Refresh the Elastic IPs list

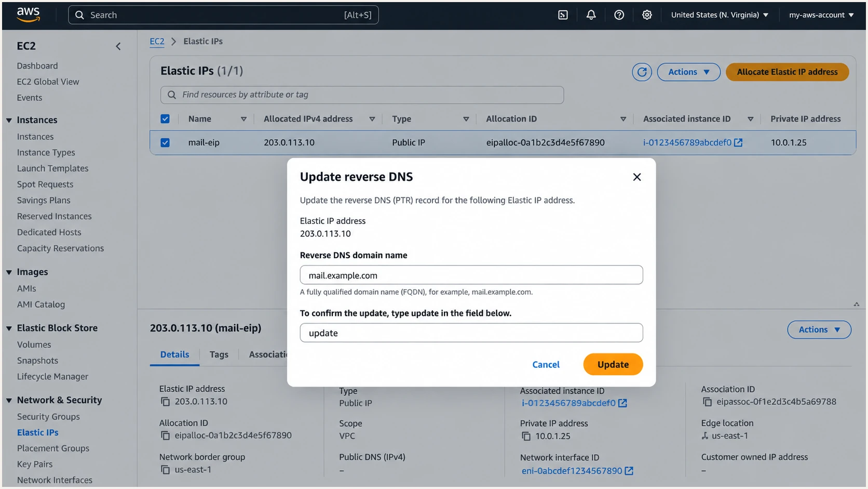642,72
